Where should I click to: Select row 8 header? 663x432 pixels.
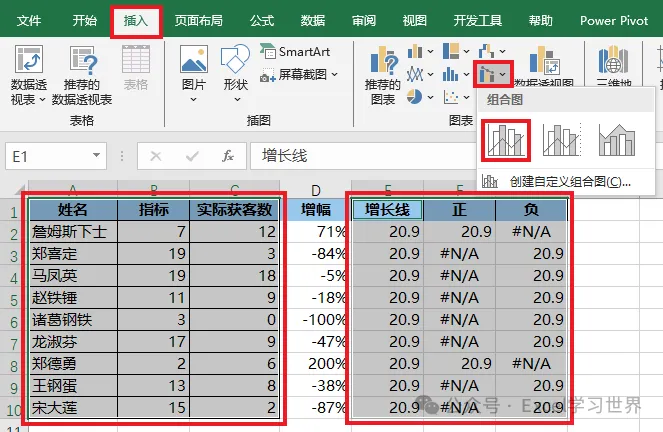[14, 365]
